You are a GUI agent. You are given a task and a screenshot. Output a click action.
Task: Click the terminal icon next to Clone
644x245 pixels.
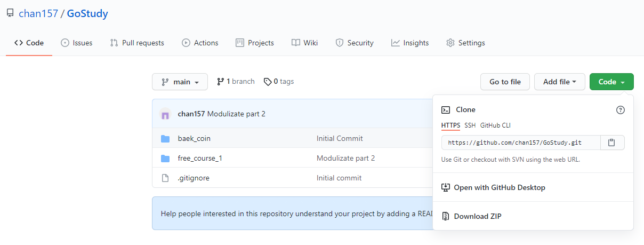coord(446,110)
